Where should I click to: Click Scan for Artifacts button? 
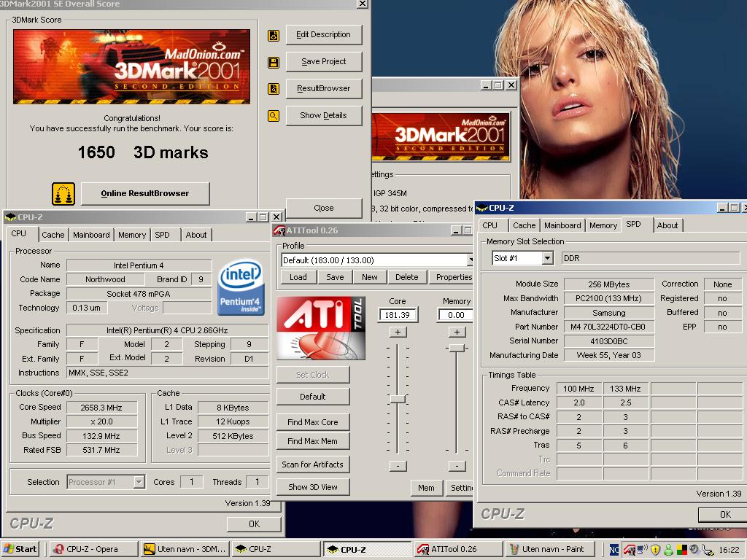click(x=312, y=464)
